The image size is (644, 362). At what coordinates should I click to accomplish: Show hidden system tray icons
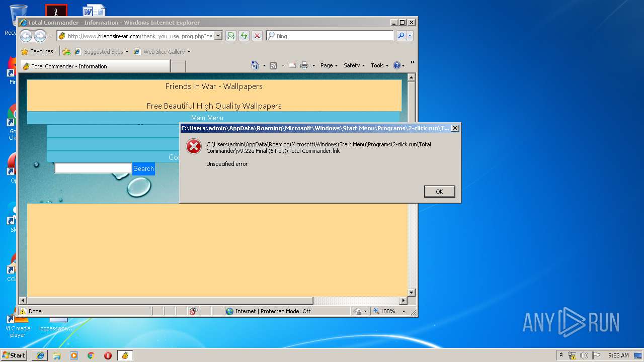[561, 355]
